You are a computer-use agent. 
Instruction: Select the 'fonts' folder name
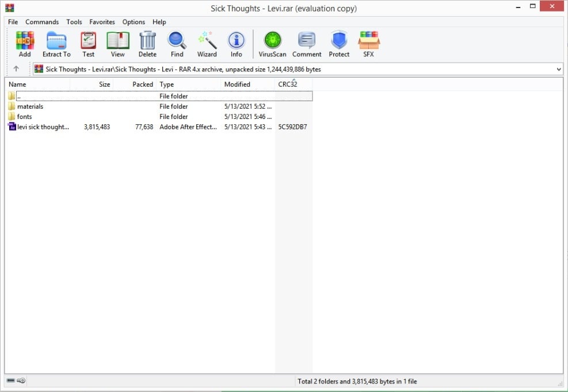click(24, 117)
